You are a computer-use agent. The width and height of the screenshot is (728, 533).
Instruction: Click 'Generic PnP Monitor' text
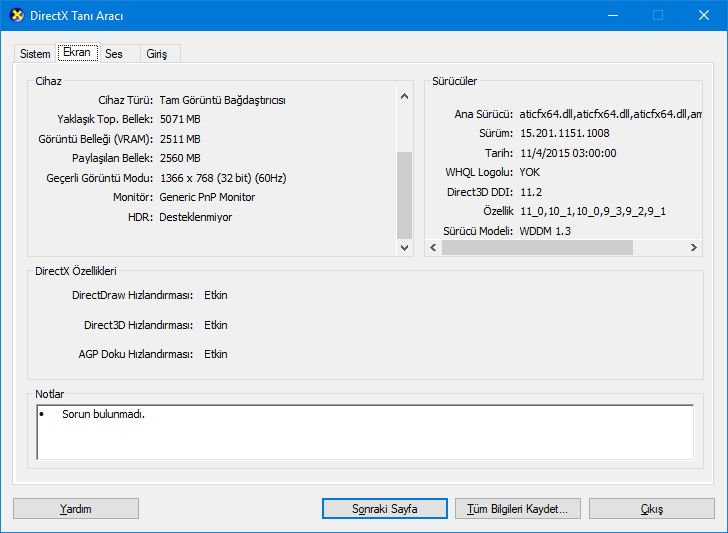[207, 197]
